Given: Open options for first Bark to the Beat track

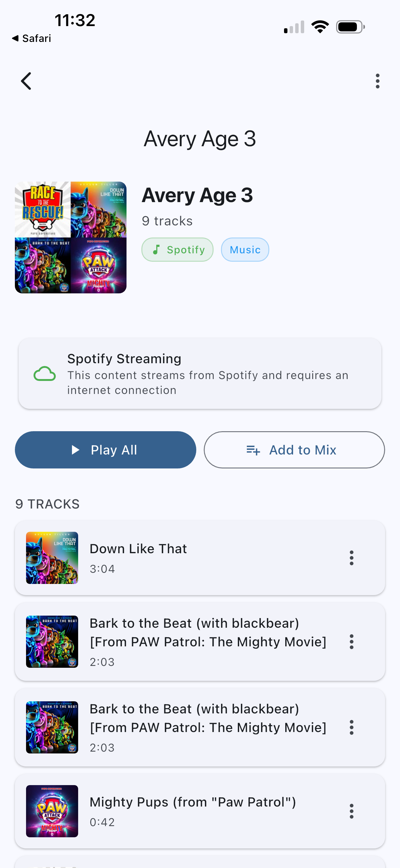Looking at the screenshot, I should click(x=351, y=642).
